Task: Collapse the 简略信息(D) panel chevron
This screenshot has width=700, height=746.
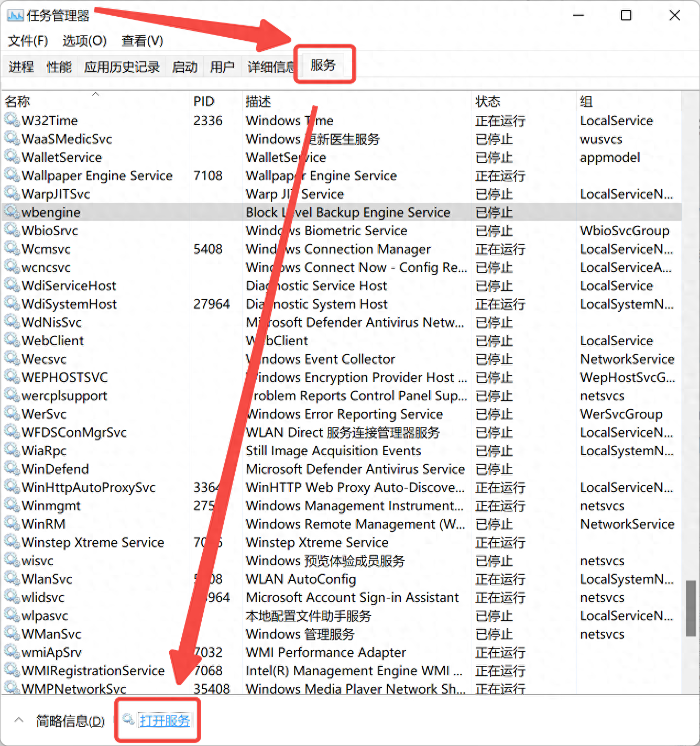Action: click(19, 720)
